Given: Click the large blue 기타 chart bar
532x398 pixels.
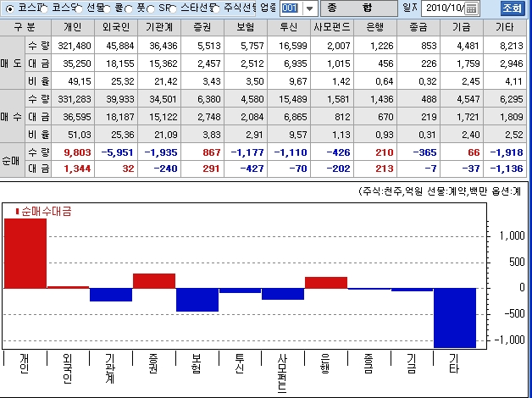Looking at the screenshot, I should (455, 318).
